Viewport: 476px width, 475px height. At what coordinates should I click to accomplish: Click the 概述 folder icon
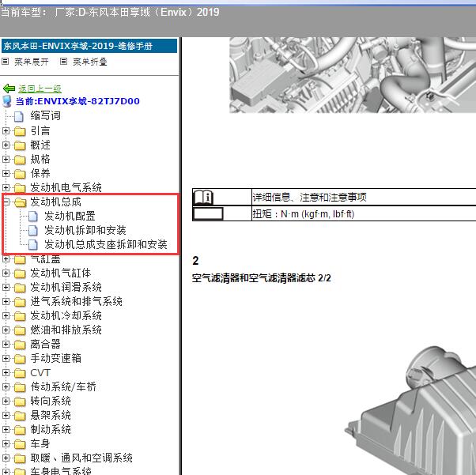20,145
